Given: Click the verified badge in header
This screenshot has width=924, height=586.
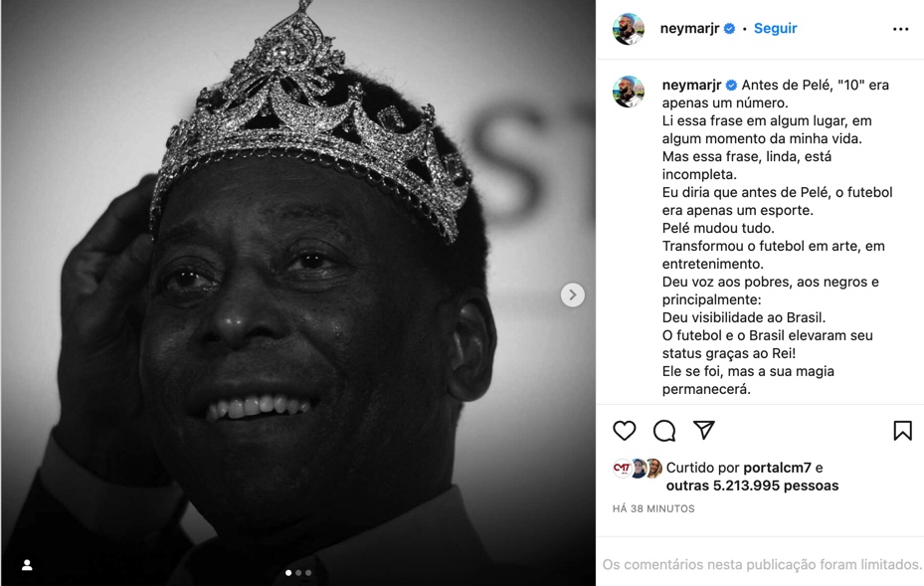Looking at the screenshot, I should (x=729, y=28).
